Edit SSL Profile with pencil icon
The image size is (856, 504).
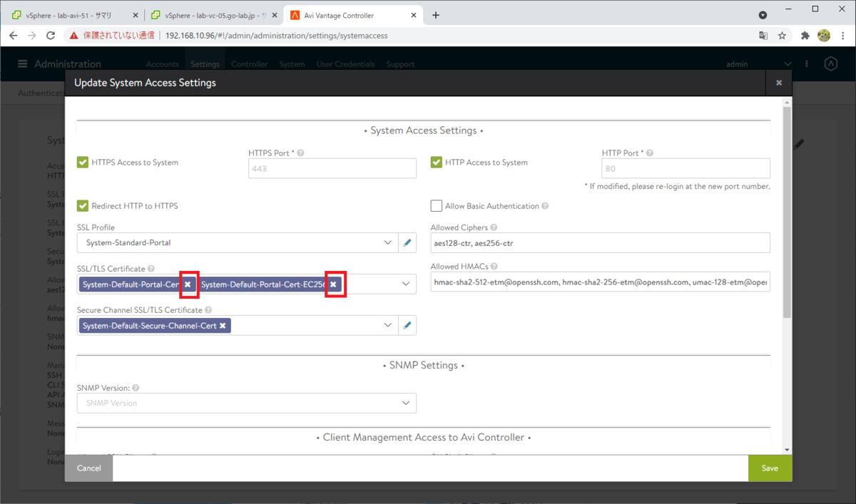[407, 242]
